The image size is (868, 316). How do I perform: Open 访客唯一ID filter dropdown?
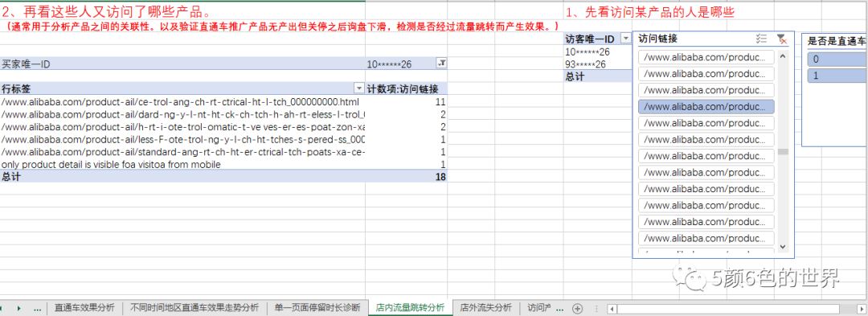(x=625, y=39)
